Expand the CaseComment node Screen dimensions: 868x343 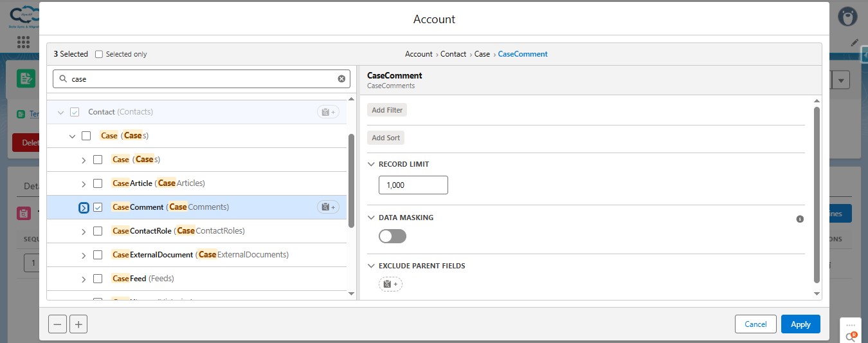84,207
